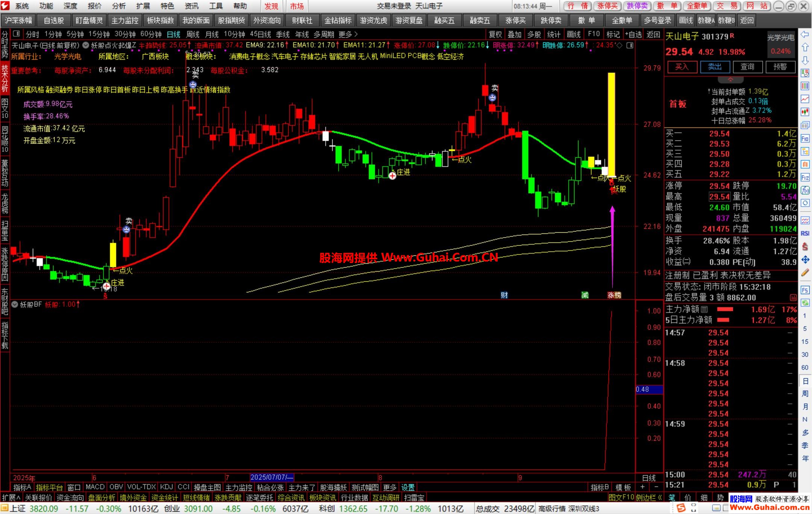Toggle the panel layout icon left of 分时

point(16,34)
